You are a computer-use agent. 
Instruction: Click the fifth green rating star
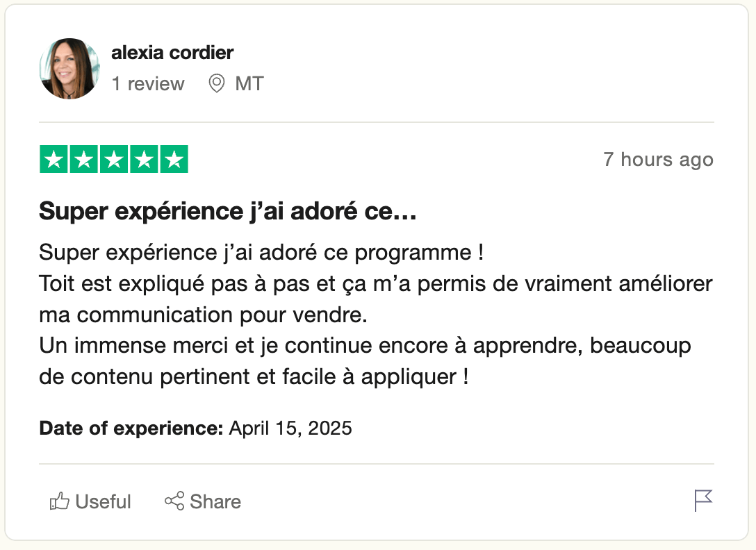(174, 160)
